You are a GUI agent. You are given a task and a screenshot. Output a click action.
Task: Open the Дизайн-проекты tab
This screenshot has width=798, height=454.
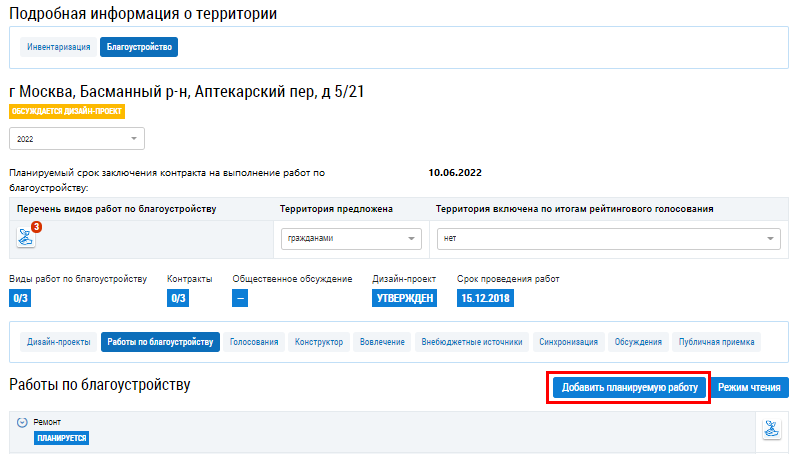click(x=59, y=342)
